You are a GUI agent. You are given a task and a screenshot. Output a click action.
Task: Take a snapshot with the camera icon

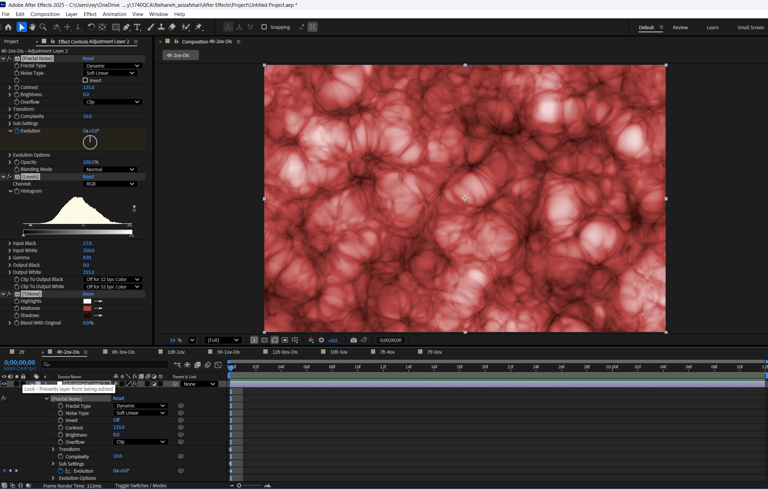pyautogui.click(x=353, y=340)
